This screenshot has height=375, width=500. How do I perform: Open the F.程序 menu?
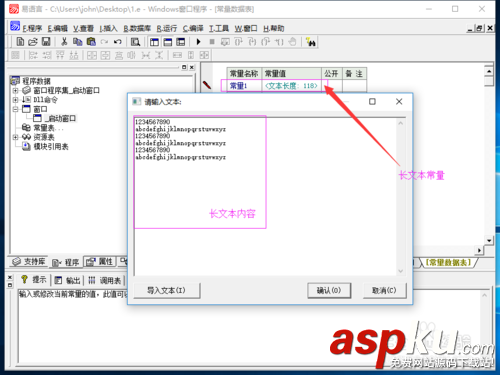pos(32,28)
